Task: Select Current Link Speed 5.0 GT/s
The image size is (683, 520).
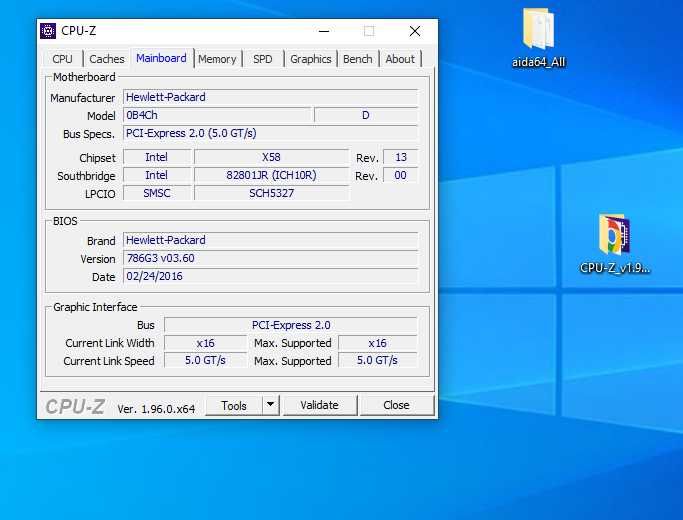Action: tap(205, 361)
